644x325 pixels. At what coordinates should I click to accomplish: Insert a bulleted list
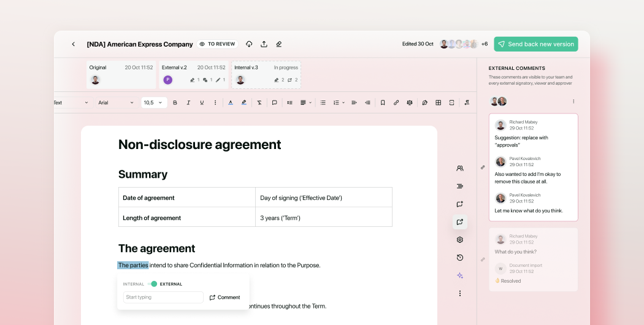click(323, 103)
